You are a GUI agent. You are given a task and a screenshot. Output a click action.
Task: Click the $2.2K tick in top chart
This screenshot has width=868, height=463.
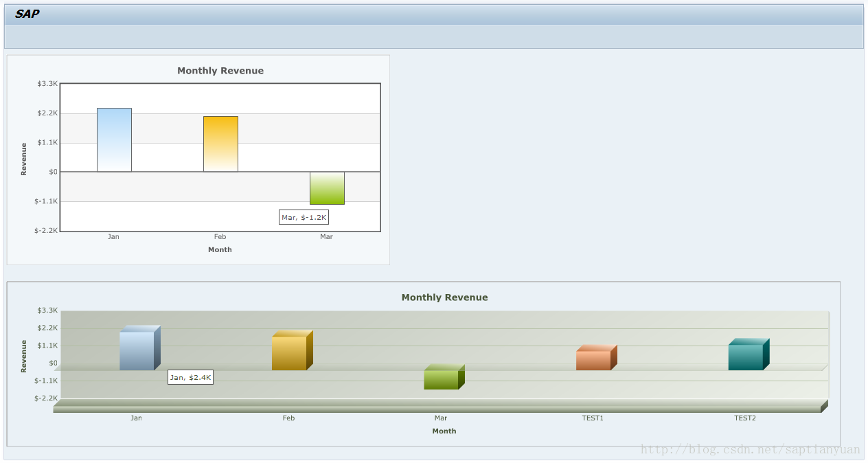click(47, 113)
